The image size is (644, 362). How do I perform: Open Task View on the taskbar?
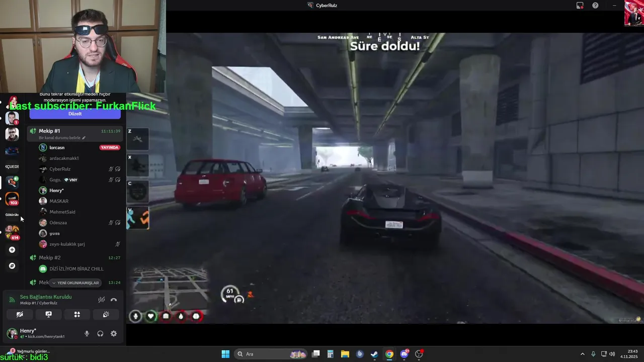[x=315, y=354]
